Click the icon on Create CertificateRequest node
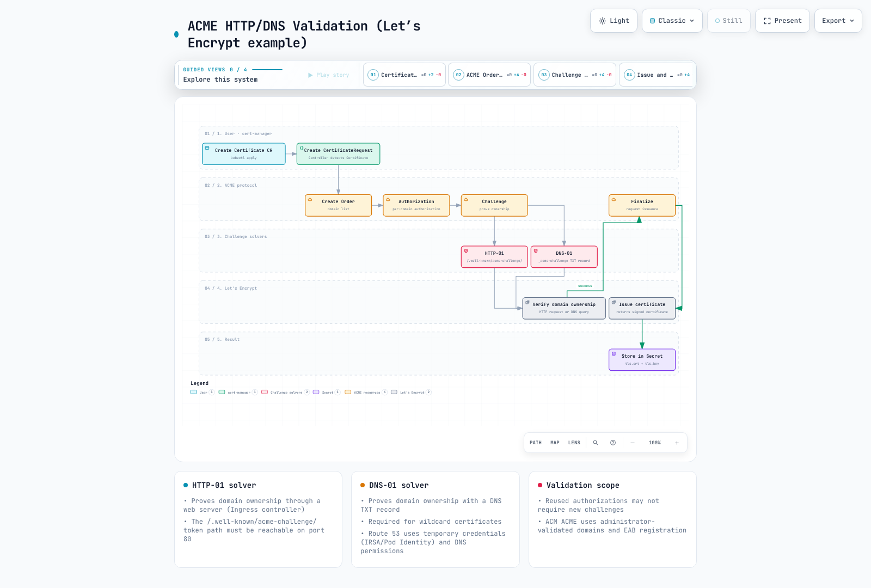Screen dimensions: 871x588 pyautogui.click(x=302, y=148)
